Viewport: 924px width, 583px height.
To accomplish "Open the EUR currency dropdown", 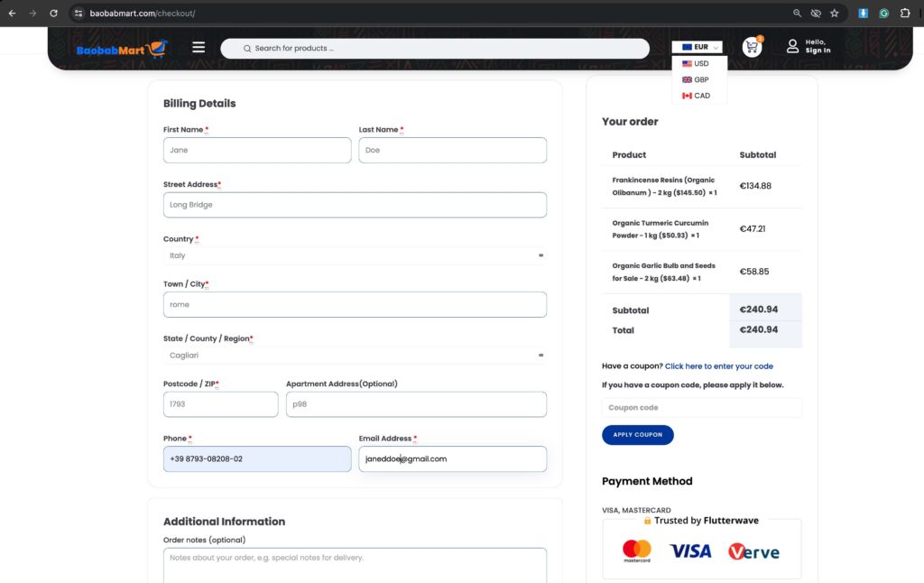I will pos(699,46).
